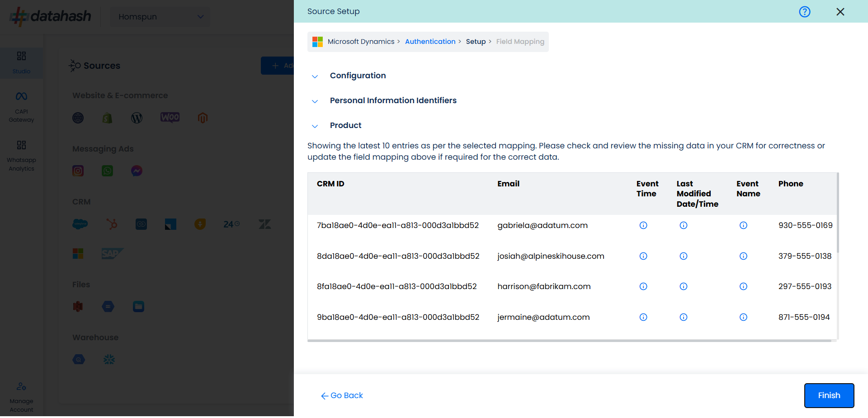Viewport: 868px width, 418px height.
Task: Click email josiah@alpineskihouse.com
Action: tap(551, 256)
